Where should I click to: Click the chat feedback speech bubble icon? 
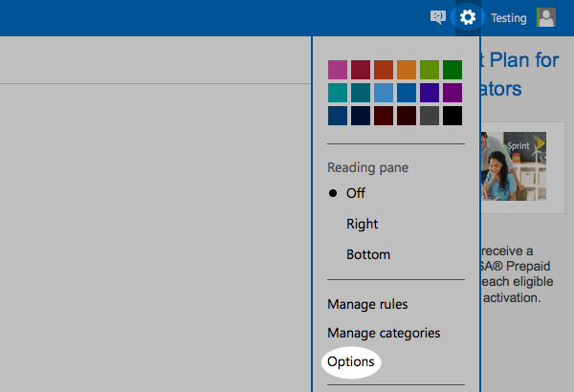coord(438,17)
